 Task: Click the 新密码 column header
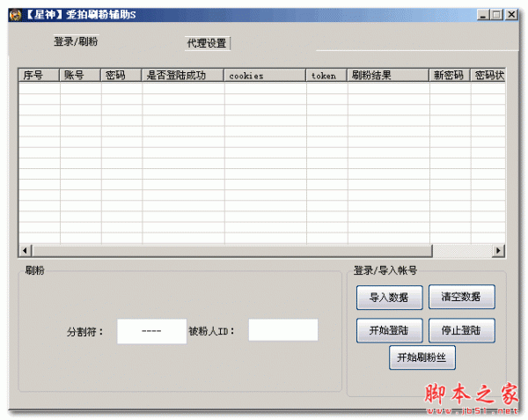pyautogui.click(x=450, y=75)
